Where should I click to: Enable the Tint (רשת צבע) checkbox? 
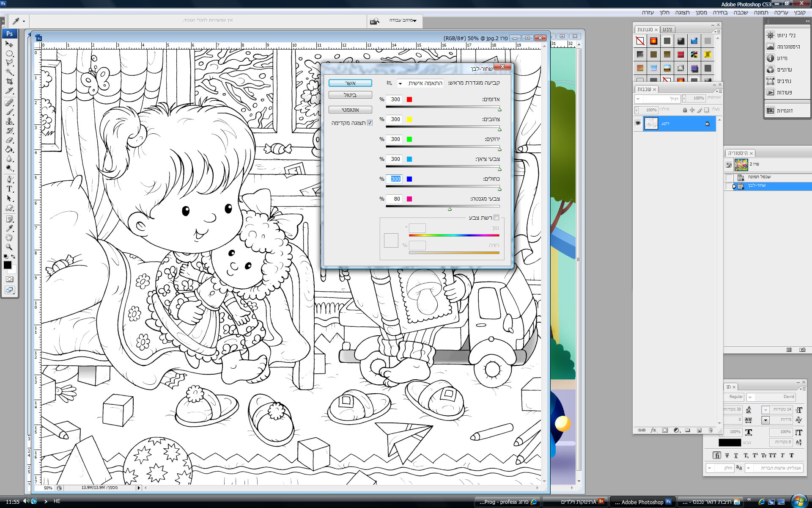(497, 218)
